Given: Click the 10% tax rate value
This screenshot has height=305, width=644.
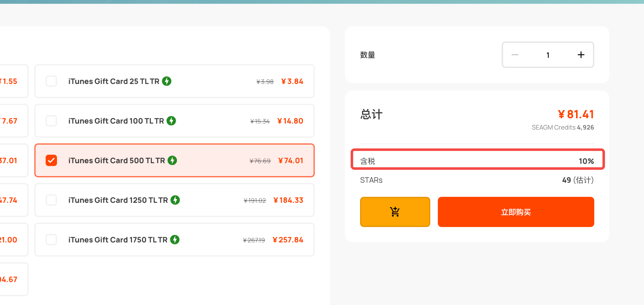Looking at the screenshot, I should 586,161.
